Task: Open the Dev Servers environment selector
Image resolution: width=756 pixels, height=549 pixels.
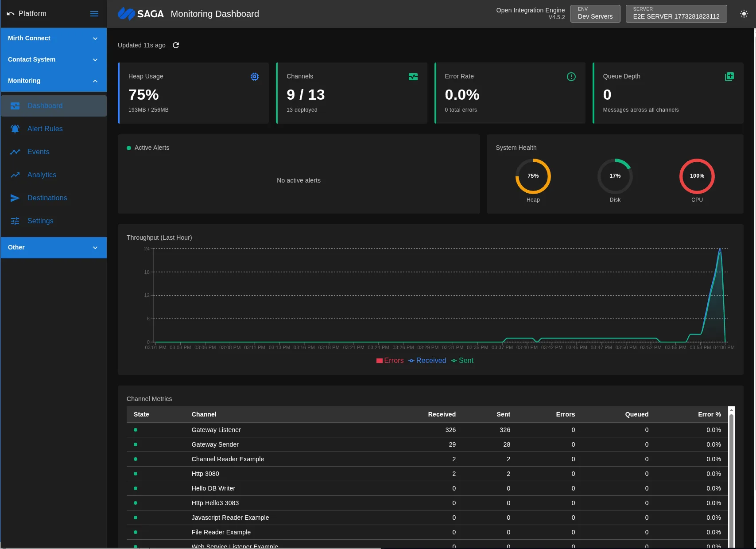Action: (595, 13)
